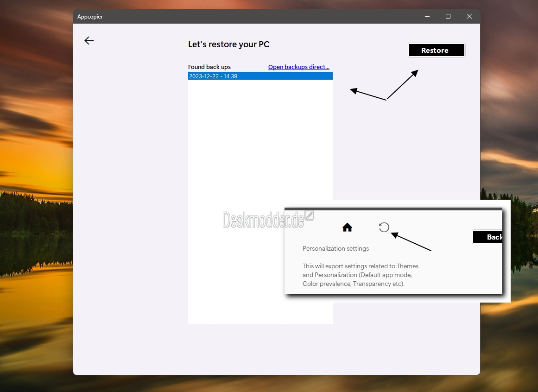Minimize the Appcopier window
538x392 pixels.
click(x=427, y=17)
